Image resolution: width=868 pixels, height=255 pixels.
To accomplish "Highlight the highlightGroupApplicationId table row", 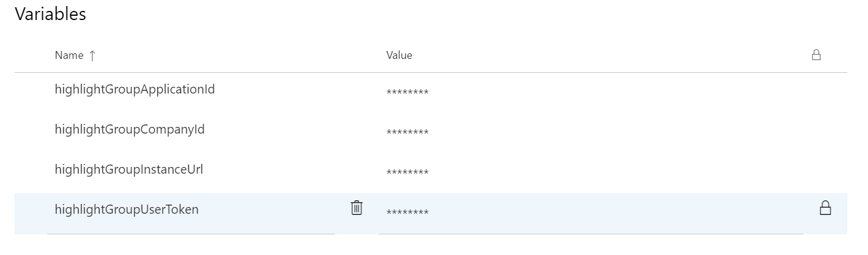I will click(431, 93).
